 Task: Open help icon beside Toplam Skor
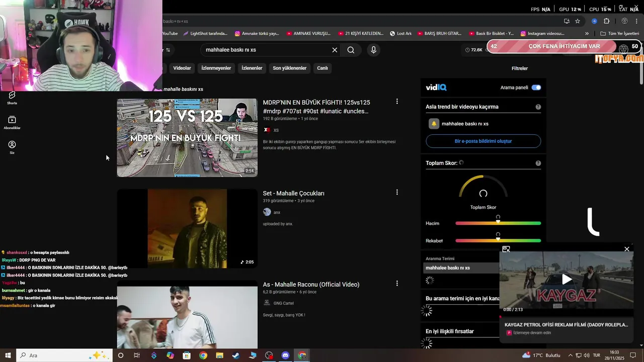538,163
